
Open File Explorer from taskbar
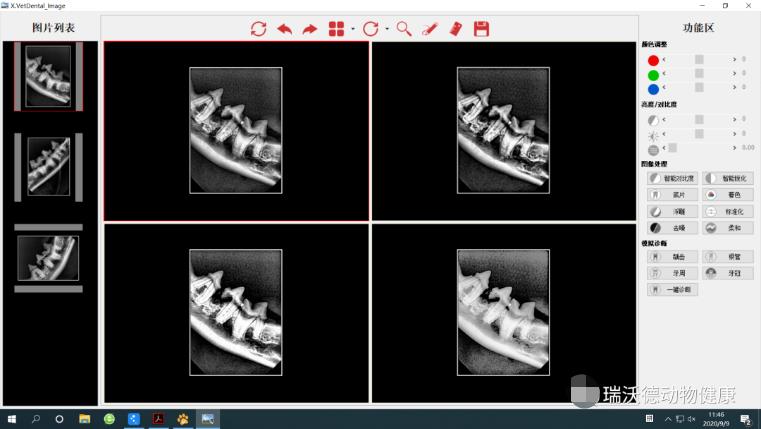84,419
